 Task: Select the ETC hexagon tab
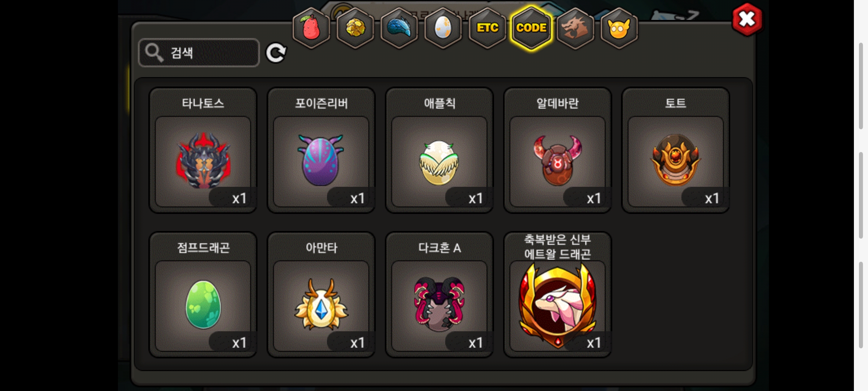click(x=487, y=28)
